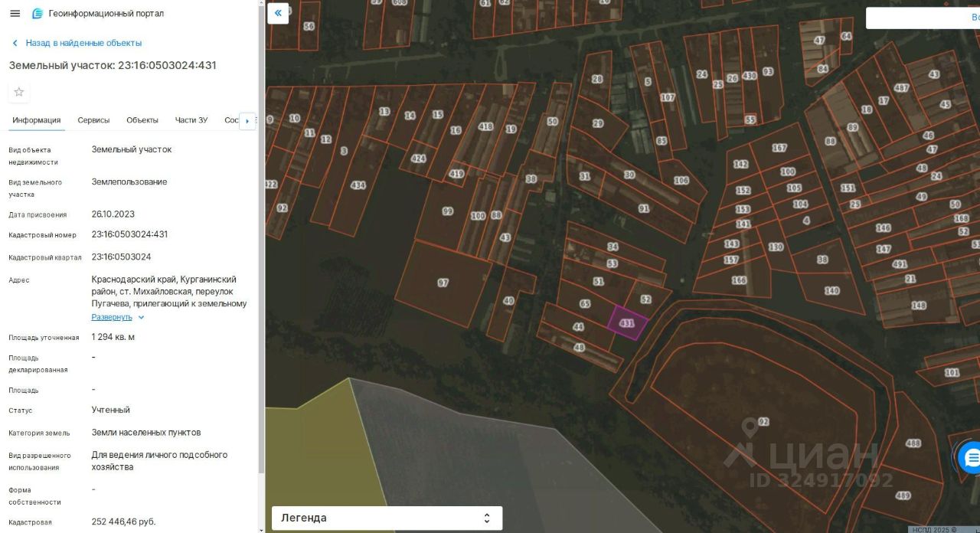
Task: Select parcel 91 on the map
Action: point(643,208)
